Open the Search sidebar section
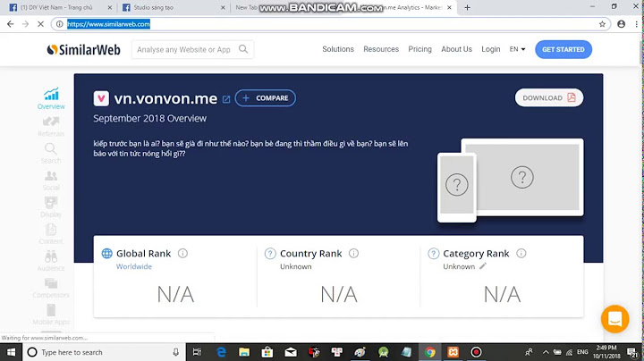This screenshot has width=644, height=361. click(x=51, y=154)
